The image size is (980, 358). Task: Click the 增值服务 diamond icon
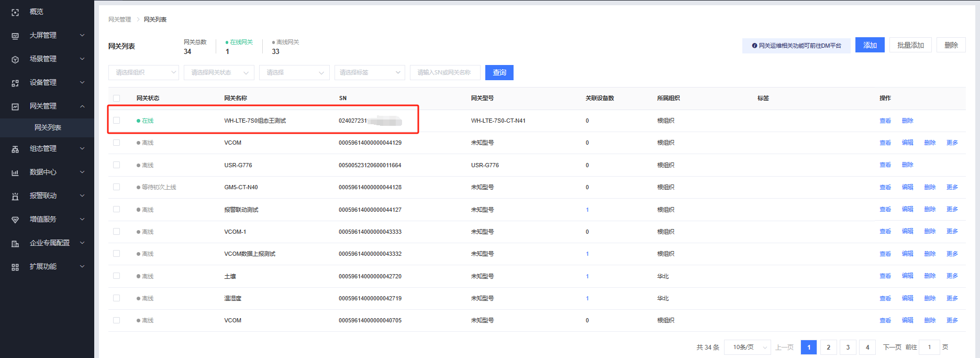[15, 220]
